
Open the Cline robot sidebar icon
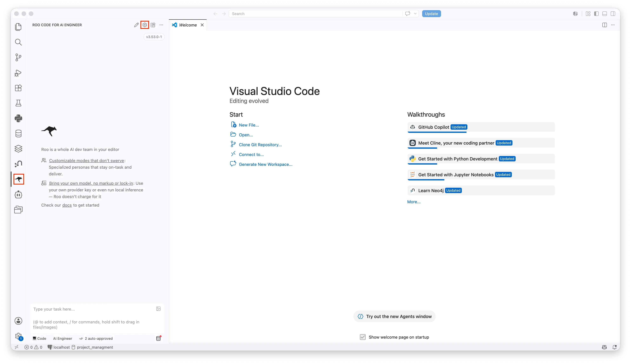(x=18, y=195)
